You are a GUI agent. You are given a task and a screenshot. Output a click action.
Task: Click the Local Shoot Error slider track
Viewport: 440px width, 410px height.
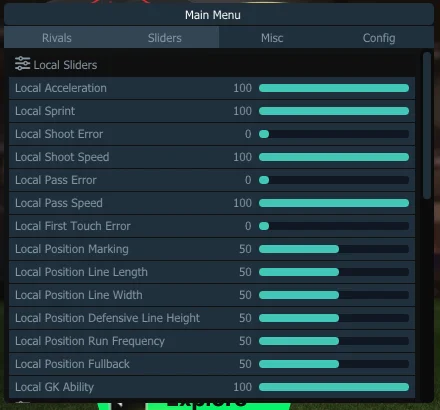click(x=334, y=134)
